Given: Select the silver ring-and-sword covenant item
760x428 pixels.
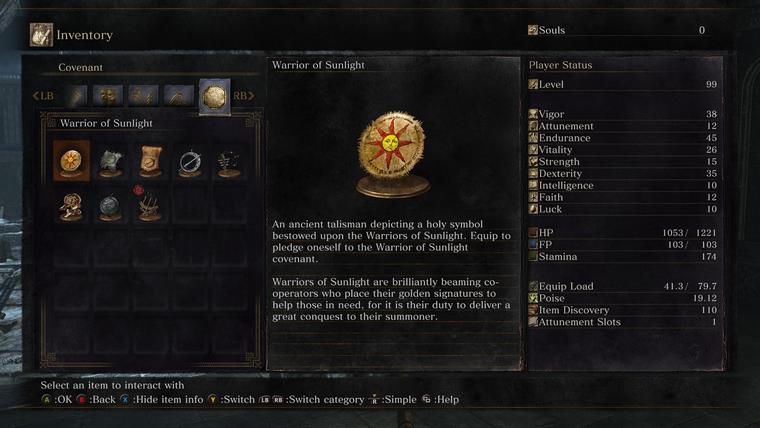Looking at the screenshot, I should coord(190,162).
